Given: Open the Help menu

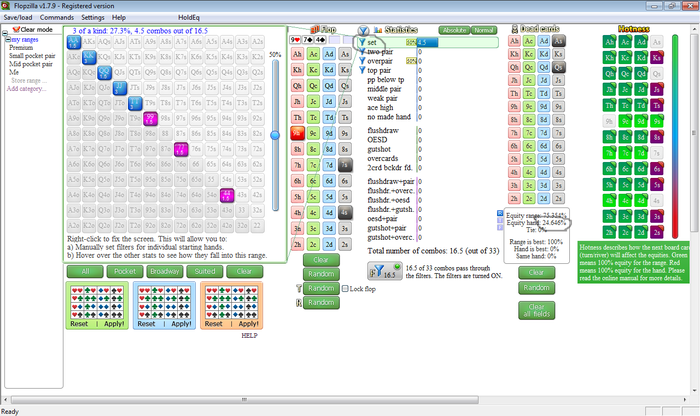Looking at the screenshot, I should click(119, 17).
